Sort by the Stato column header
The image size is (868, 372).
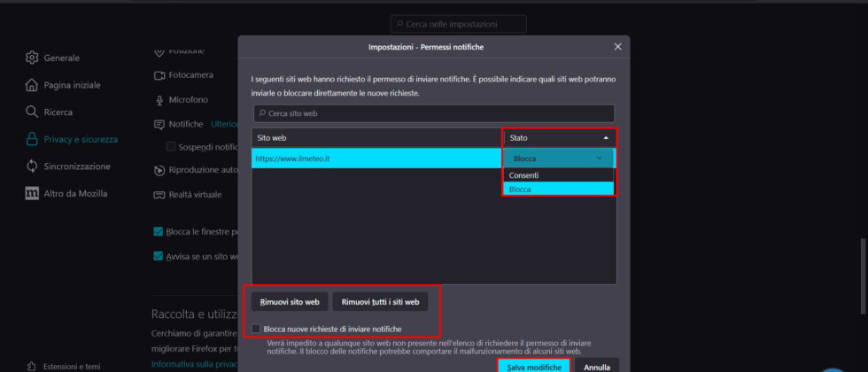pos(558,138)
